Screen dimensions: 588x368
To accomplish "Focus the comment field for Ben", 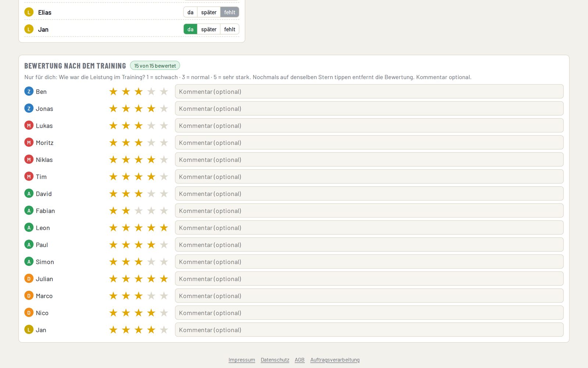I will coord(369,92).
